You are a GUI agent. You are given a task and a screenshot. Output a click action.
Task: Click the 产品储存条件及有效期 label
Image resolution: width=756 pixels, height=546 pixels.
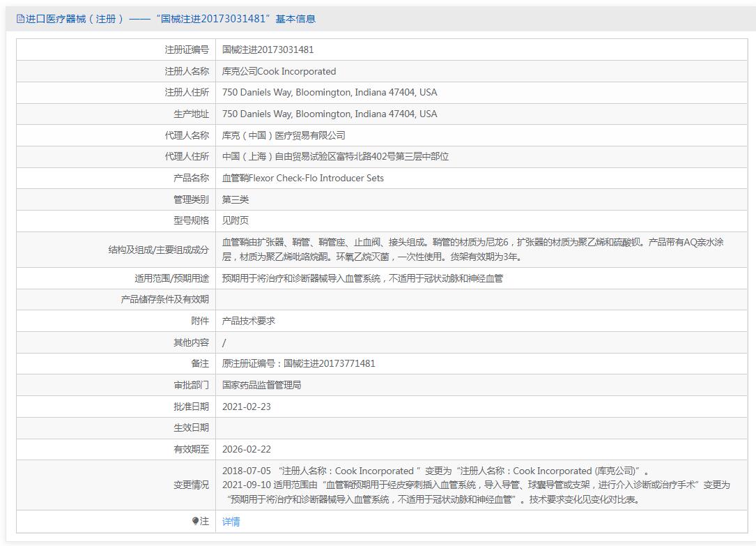tap(165, 300)
